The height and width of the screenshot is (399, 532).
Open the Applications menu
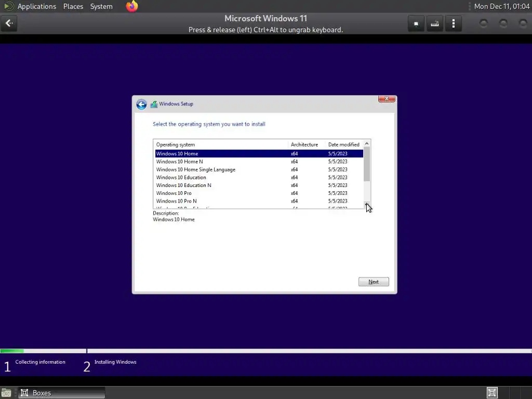[x=37, y=6]
